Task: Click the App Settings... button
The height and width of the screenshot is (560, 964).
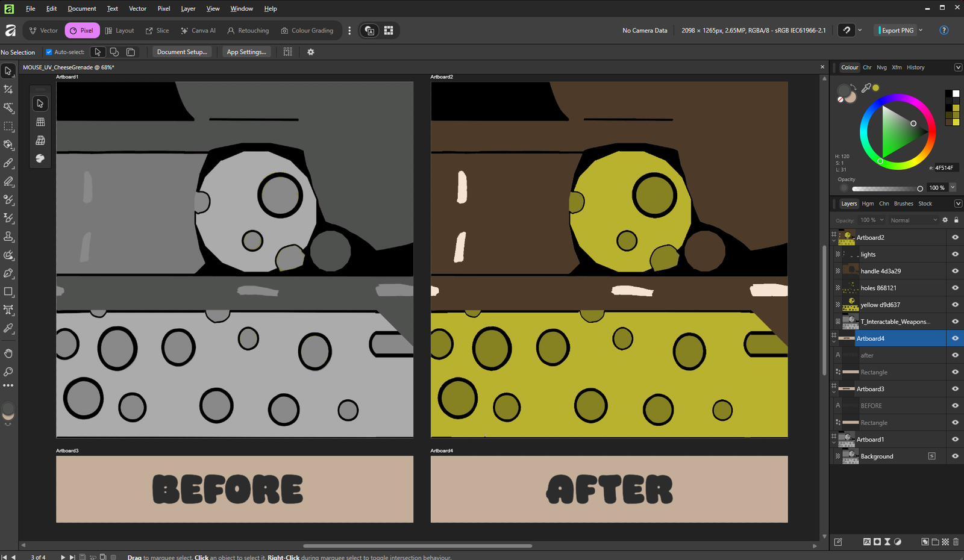Action: click(x=246, y=52)
